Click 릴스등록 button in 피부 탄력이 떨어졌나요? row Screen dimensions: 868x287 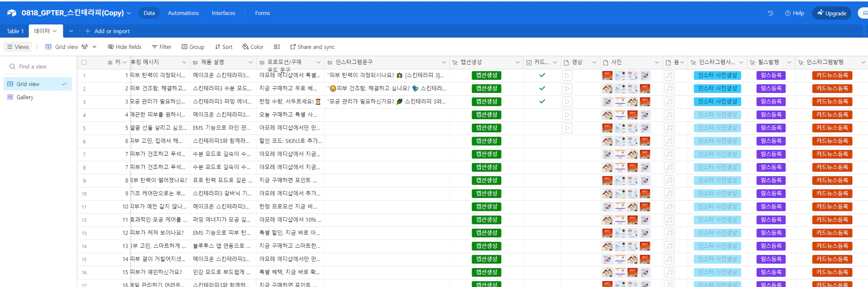pos(771,181)
